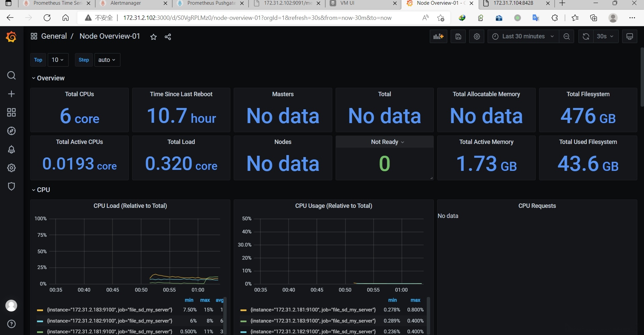Click the zoom out time range icon

tap(566, 37)
